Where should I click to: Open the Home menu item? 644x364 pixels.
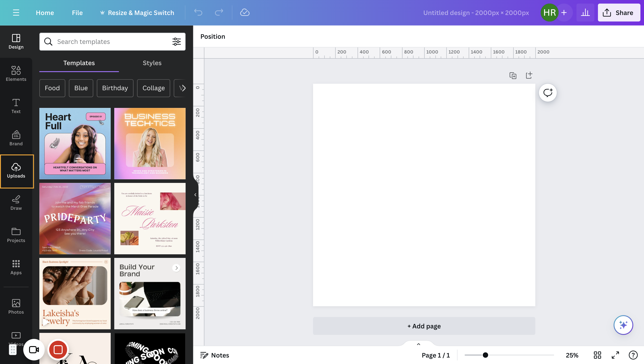[45, 13]
